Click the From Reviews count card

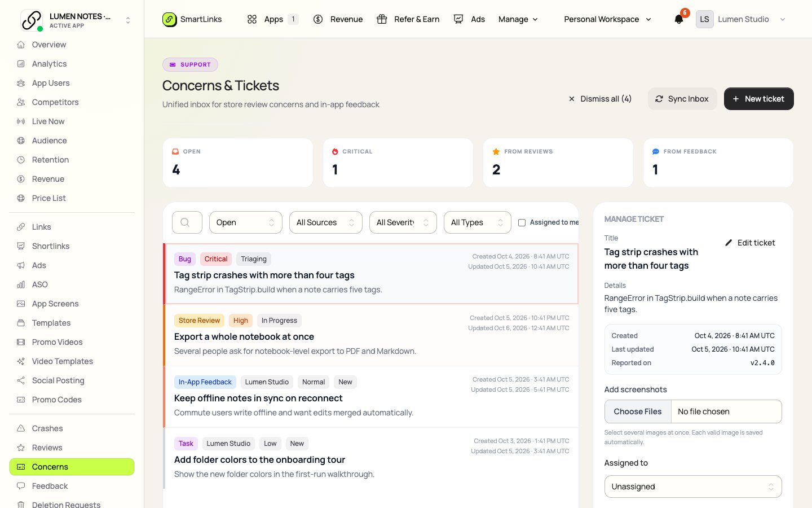pos(558,163)
